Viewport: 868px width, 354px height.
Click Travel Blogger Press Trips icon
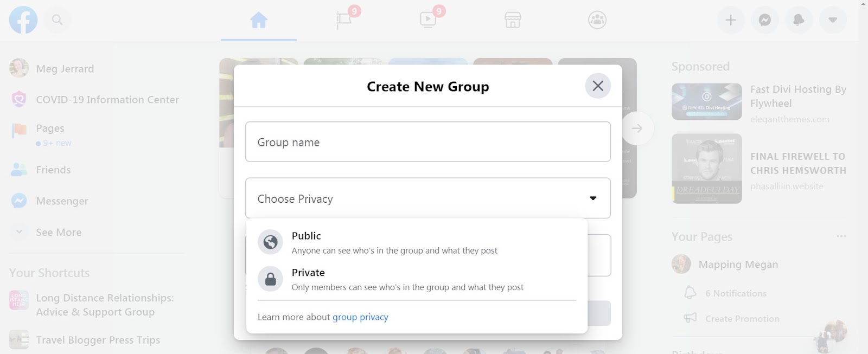(x=19, y=339)
